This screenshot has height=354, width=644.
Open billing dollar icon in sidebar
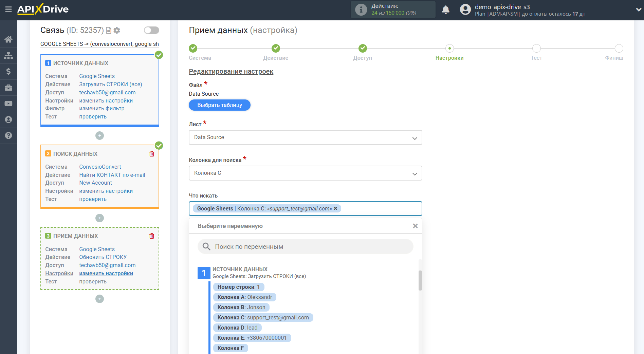[x=8, y=71]
